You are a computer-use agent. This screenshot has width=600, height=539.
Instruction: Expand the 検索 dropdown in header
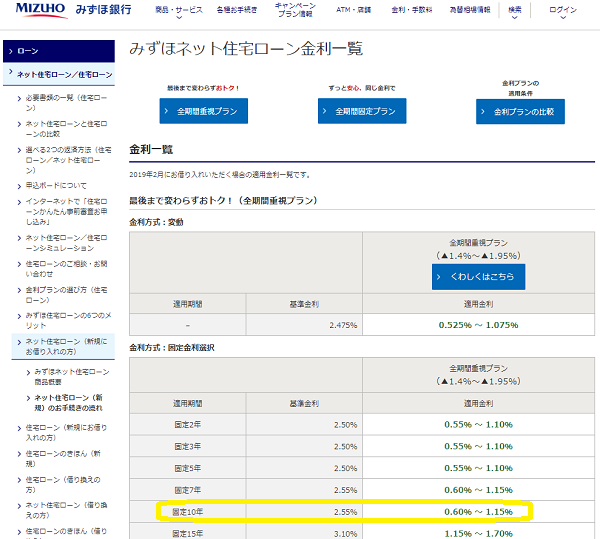[515, 11]
